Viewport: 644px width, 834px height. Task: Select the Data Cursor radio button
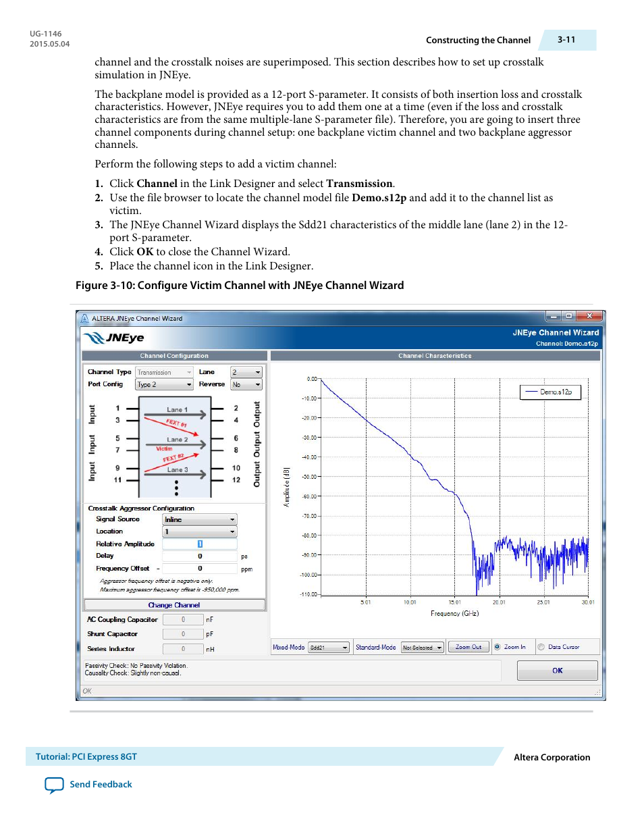pyautogui.click(x=541, y=647)
